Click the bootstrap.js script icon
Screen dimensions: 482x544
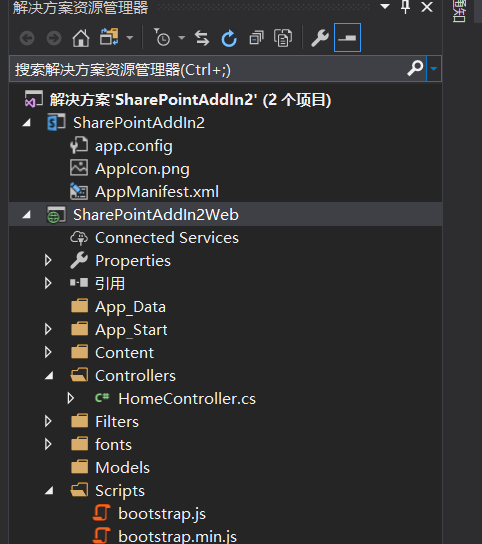[x=102, y=513]
